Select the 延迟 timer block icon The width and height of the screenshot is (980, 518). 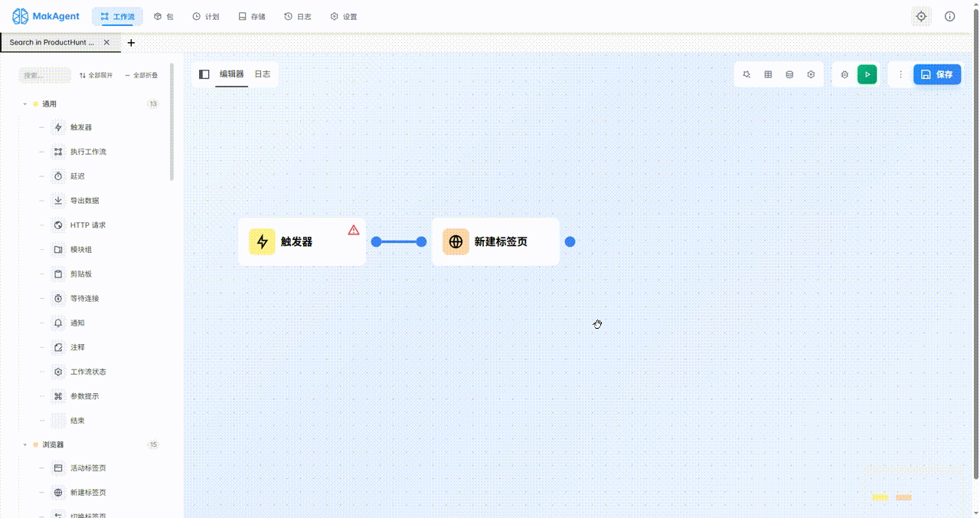[x=58, y=176]
